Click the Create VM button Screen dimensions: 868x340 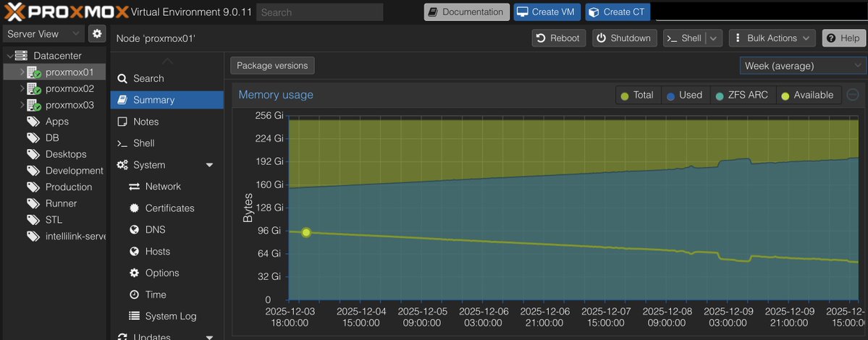pos(547,12)
